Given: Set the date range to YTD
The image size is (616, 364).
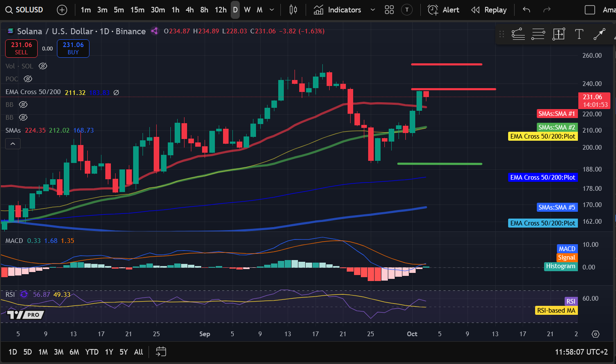Looking at the screenshot, I should pyautogui.click(x=92, y=352).
